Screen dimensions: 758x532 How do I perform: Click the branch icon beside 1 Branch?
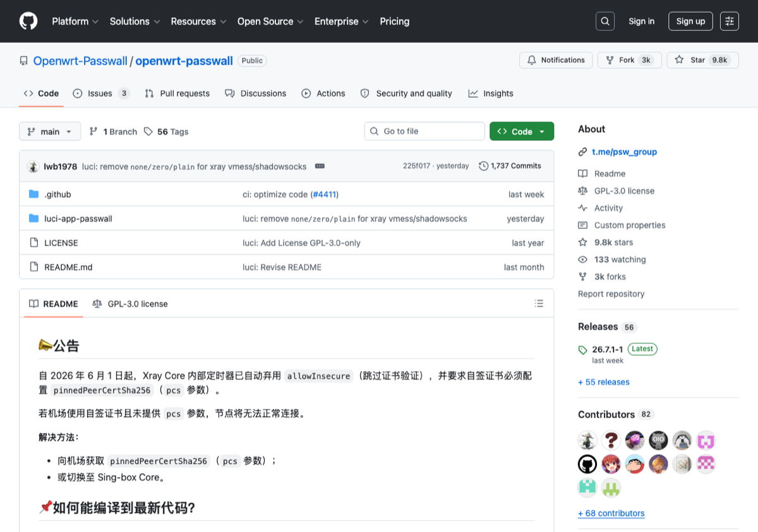click(x=93, y=131)
